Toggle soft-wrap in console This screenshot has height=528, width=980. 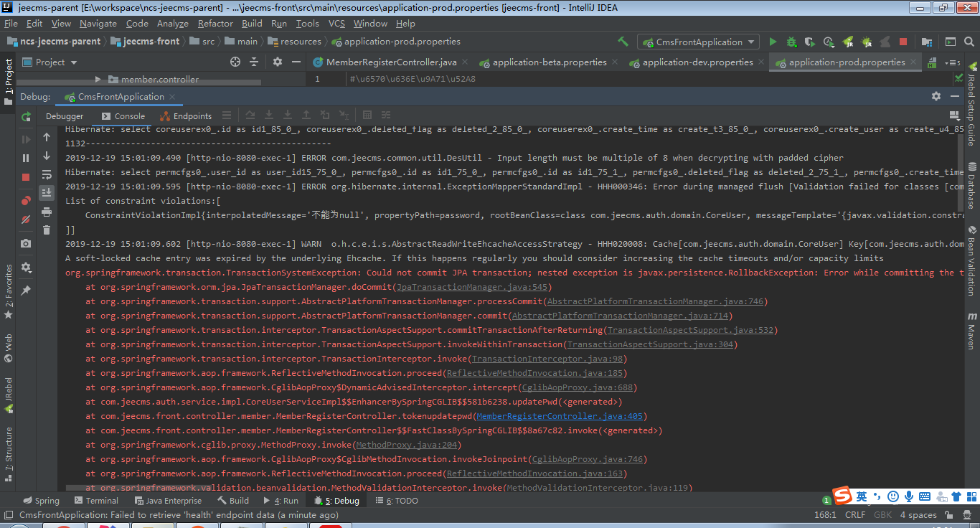47,174
